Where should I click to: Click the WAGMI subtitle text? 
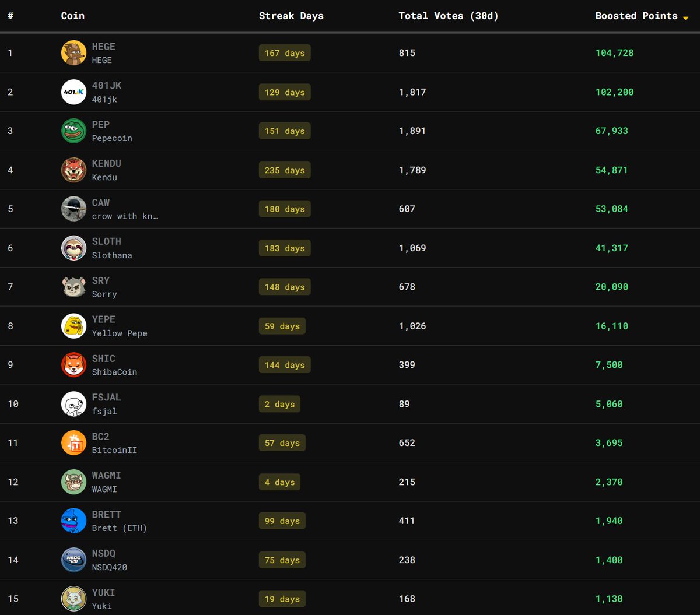coord(104,489)
